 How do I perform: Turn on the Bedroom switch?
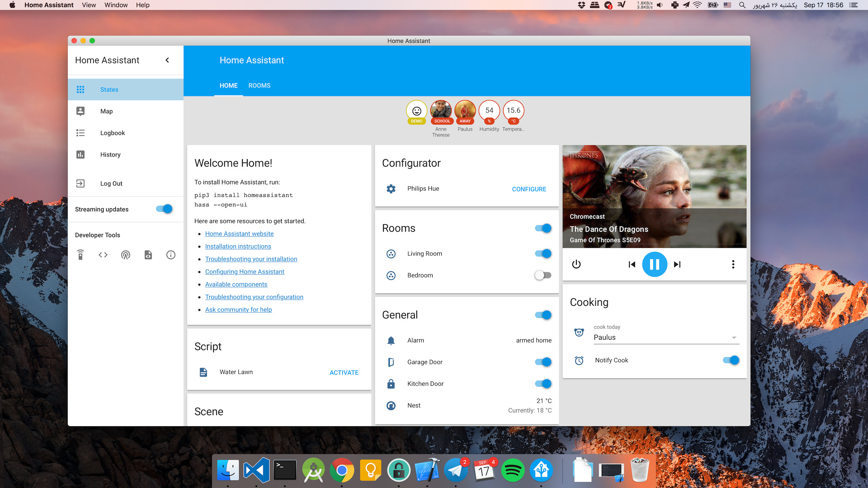pos(542,275)
